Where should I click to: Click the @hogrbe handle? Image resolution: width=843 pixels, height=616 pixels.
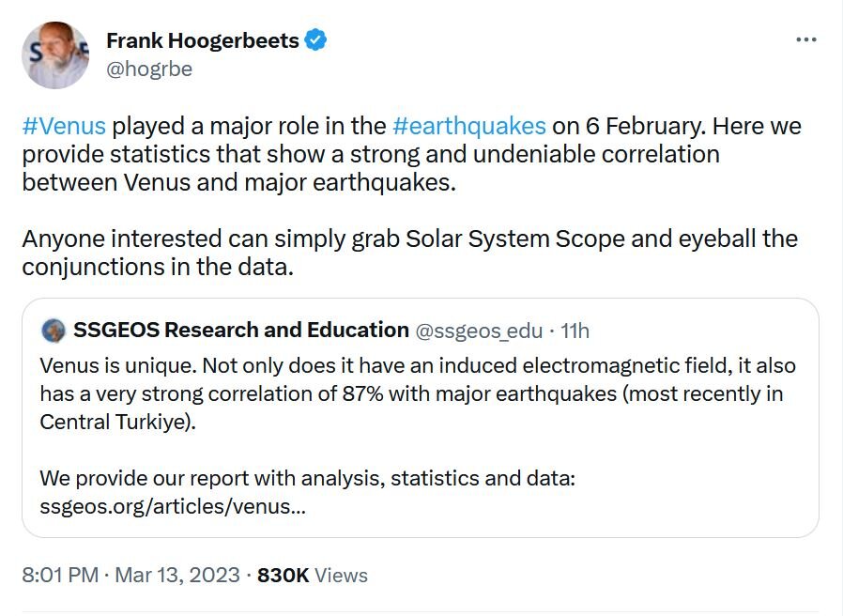tap(149, 69)
